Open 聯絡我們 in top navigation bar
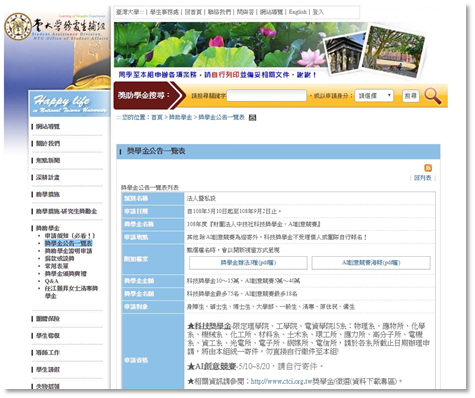The height and width of the screenshot is (398, 475). click(x=219, y=12)
